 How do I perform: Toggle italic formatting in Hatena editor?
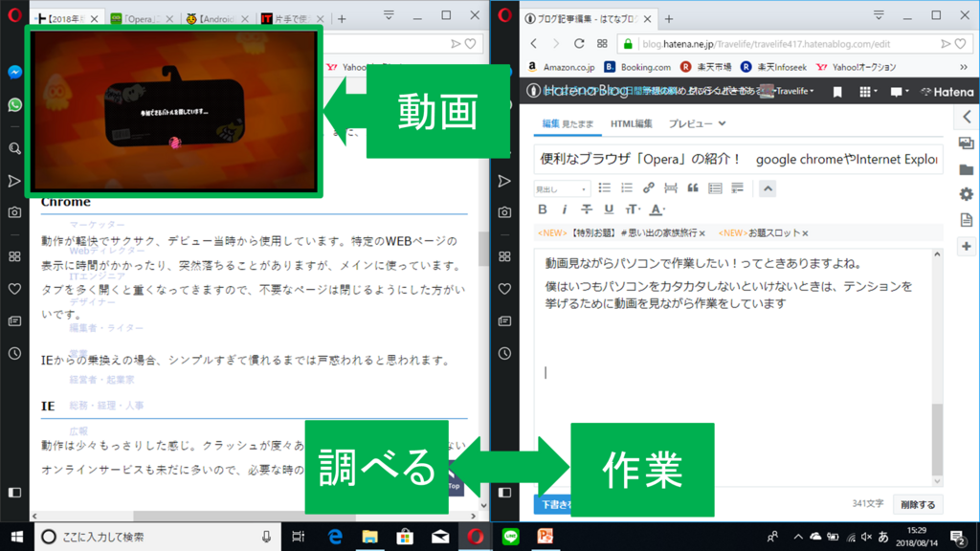[565, 209]
